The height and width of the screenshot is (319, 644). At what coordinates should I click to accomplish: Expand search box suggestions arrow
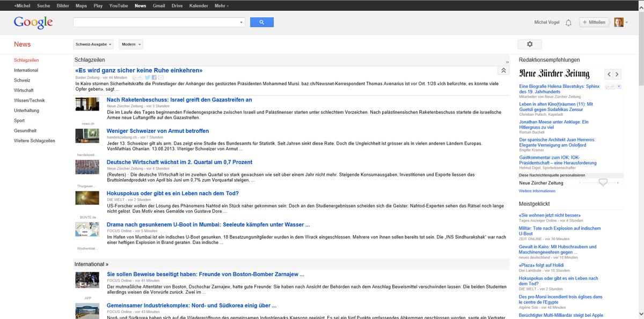tap(241, 23)
